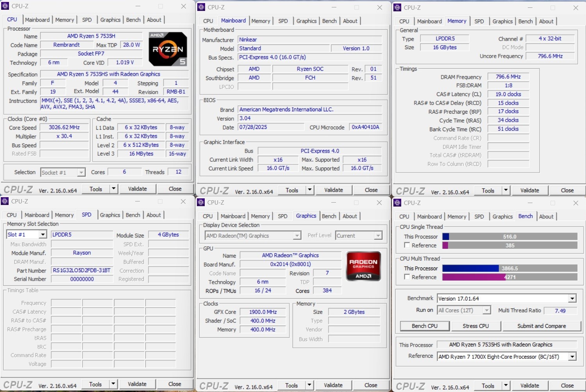586x392 pixels.
Task: Click CPU-Z title icon in Memory Timings window
Action: pos(397,7)
